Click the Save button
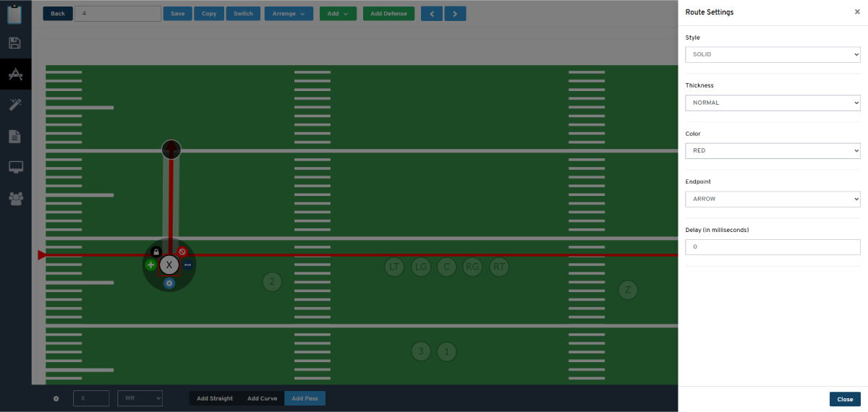Image resolution: width=868 pixels, height=412 pixels. 177,14
